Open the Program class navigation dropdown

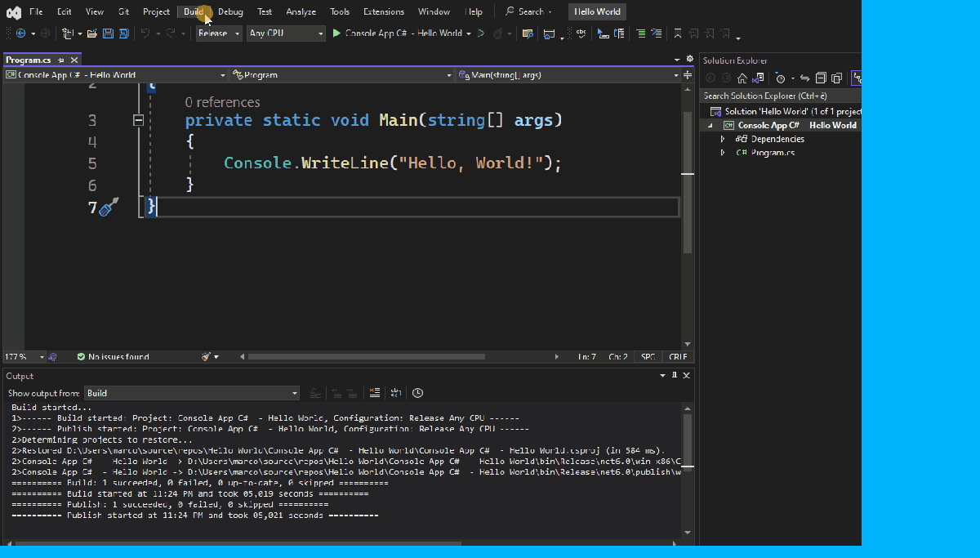[341, 74]
